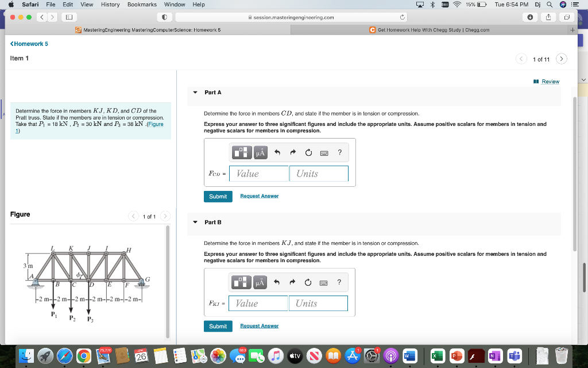Open help for Part A answer box
588x368 pixels.
coord(340,152)
